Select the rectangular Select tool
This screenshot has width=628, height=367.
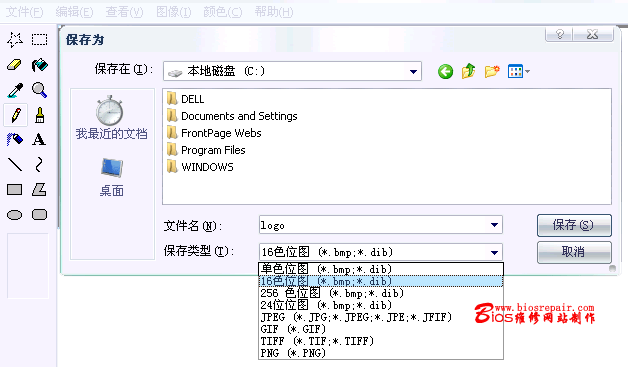click(39, 40)
